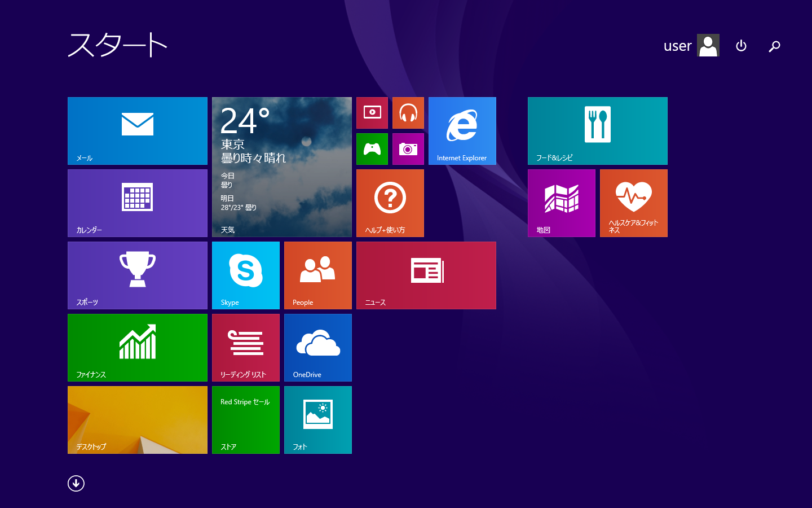Open the Maps (地図) tile
The width and height of the screenshot is (812, 508).
(562, 203)
